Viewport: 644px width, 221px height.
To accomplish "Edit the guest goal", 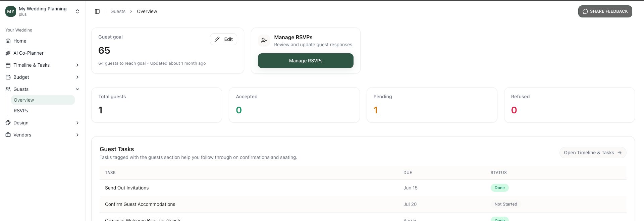I will [223, 39].
